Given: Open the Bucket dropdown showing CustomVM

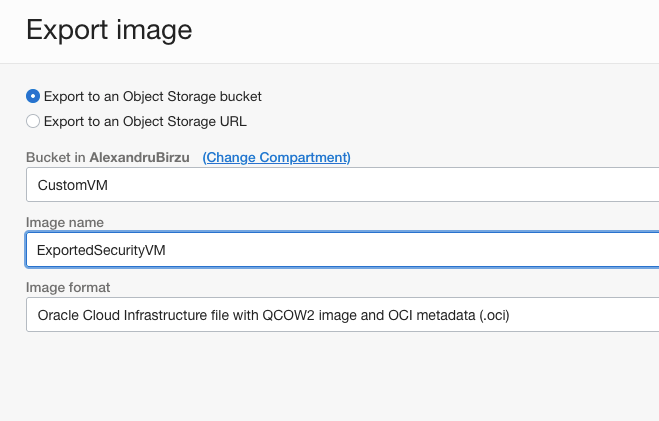Looking at the screenshot, I should pos(342,185).
